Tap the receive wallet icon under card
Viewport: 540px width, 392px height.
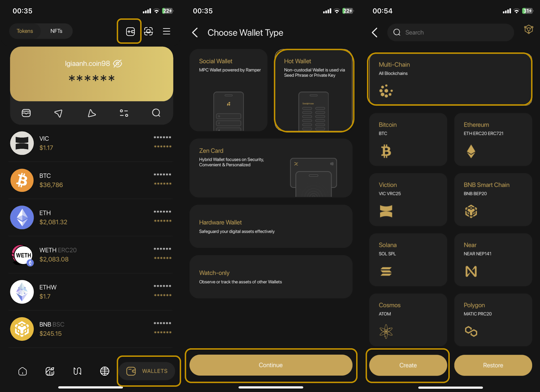point(26,113)
